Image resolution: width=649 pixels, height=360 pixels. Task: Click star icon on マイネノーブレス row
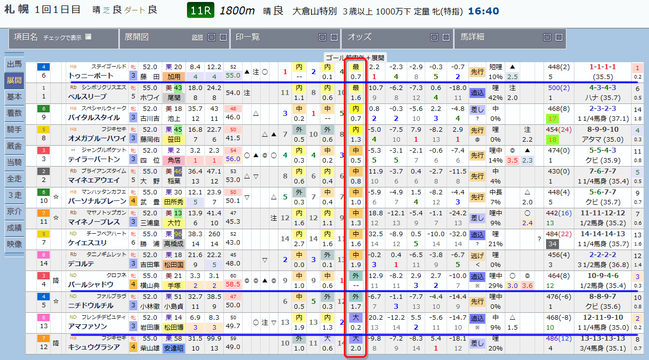coord(56,218)
